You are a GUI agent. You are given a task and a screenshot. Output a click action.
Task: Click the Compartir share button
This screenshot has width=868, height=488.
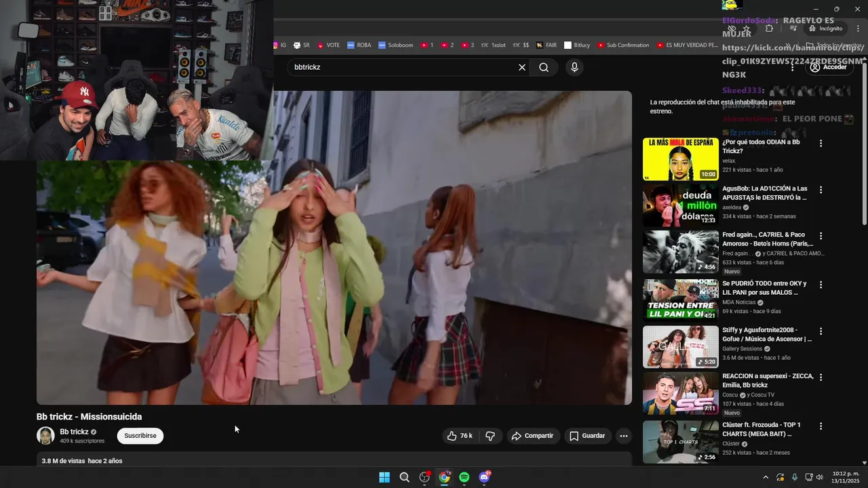click(x=532, y=436)
